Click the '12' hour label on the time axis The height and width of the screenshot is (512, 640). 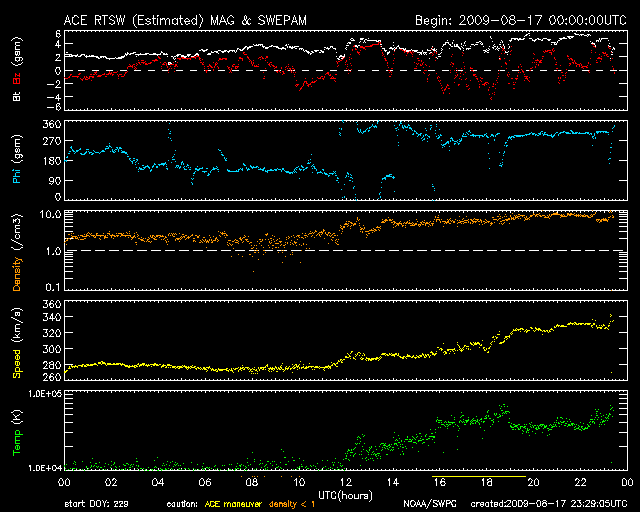(346, 482)
